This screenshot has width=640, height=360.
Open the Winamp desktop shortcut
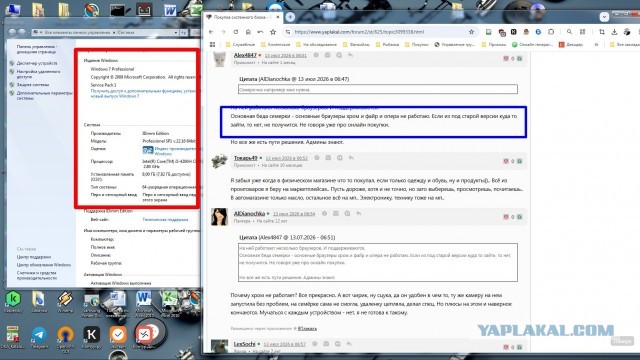(65, 302)
